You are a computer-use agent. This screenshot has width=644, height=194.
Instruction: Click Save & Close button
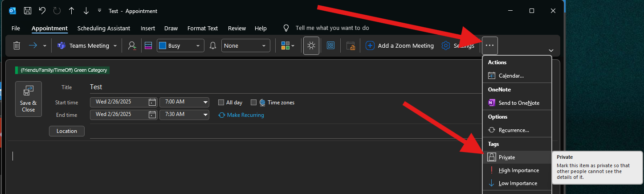click(x=29, y=99)
